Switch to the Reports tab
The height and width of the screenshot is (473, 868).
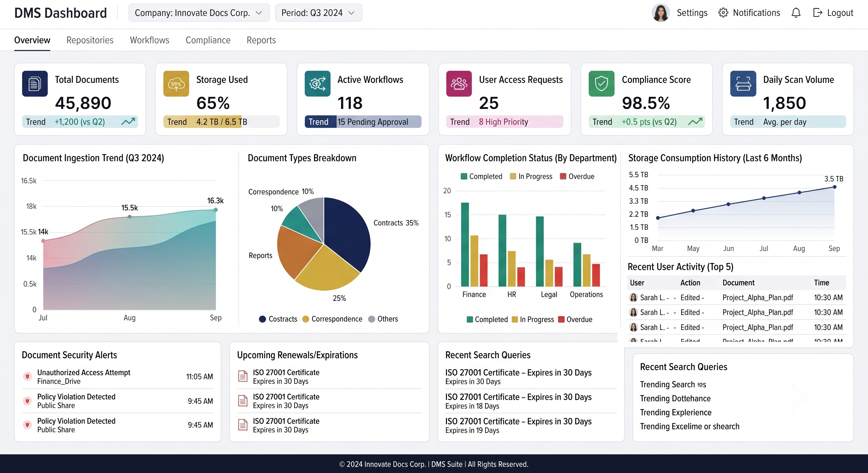[261, 40]
